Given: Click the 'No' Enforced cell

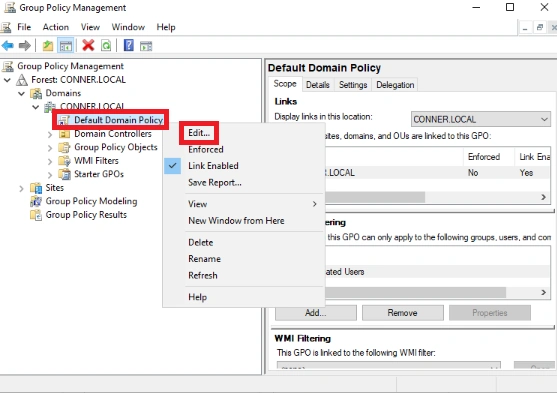Looking at the screenshot, I should coord(473,173).
